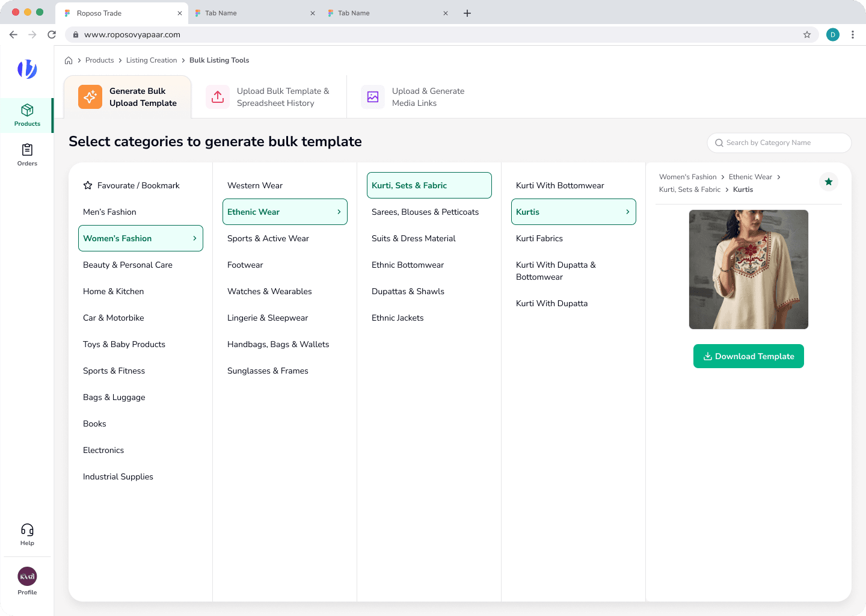The image size is (866, 616).
Task: Click the pink upload template icon
Action: click(x=218, y=97)
